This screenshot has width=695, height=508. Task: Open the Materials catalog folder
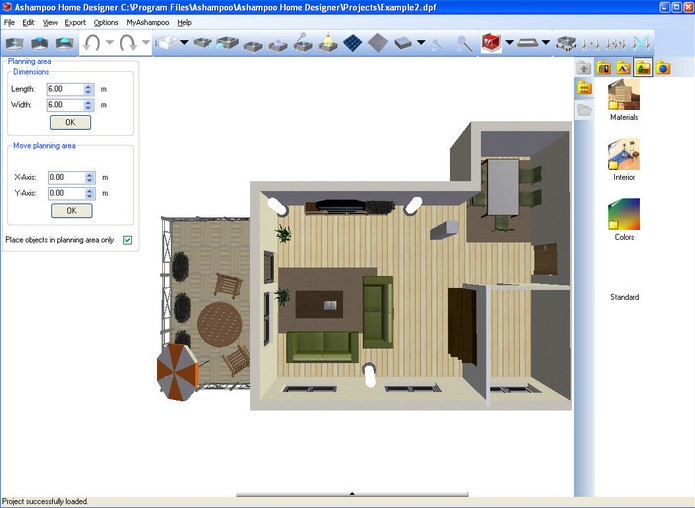624,100
